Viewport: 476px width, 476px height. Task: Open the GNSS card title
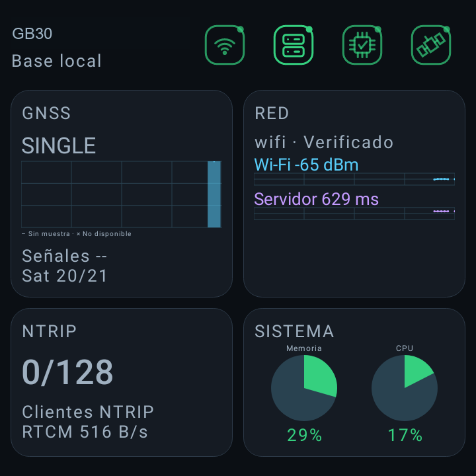[x=46, y=113]
